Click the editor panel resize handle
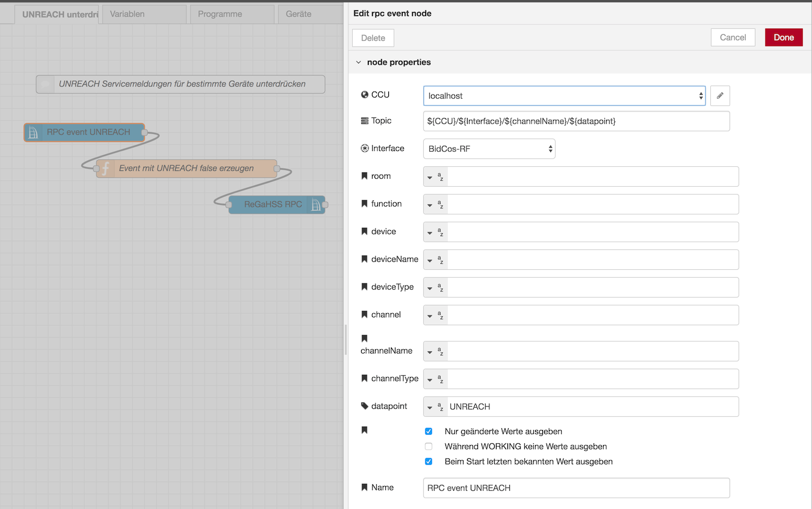 (x=346, y=340)
